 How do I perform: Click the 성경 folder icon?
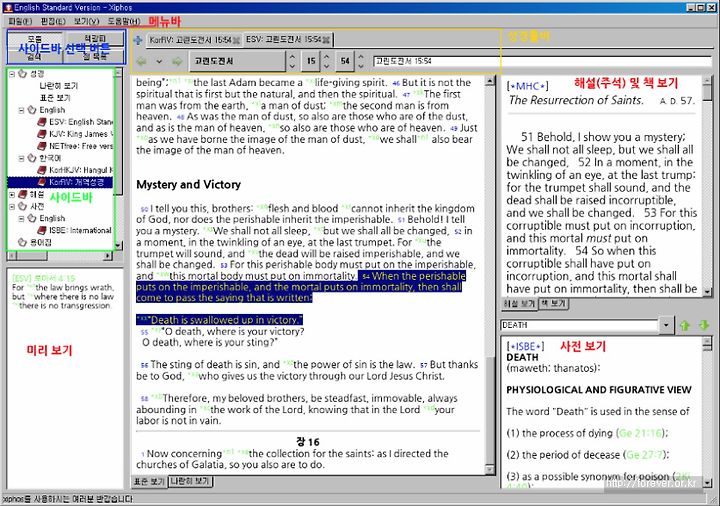(x=22, y=74)
